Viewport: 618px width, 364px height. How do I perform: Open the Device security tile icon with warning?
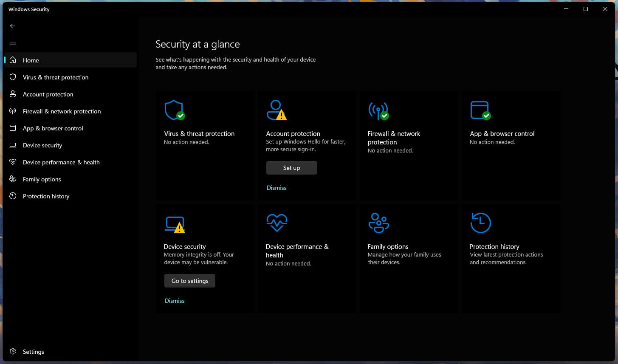[x=175, y=225]
